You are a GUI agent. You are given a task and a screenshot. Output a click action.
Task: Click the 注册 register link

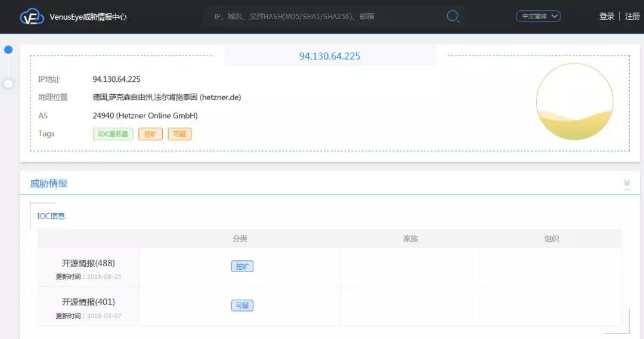pos(632,16)
